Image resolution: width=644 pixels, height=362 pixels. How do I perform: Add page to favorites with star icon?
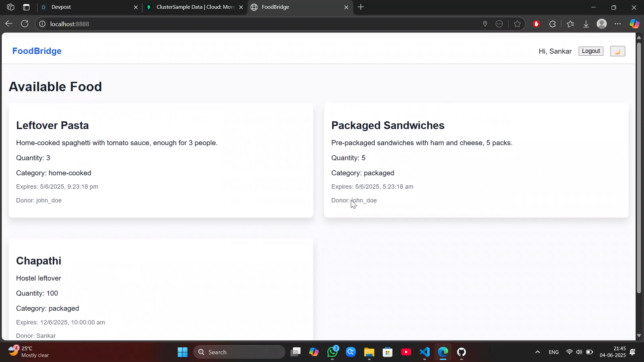pyautogui.click(x=517, y=24)
